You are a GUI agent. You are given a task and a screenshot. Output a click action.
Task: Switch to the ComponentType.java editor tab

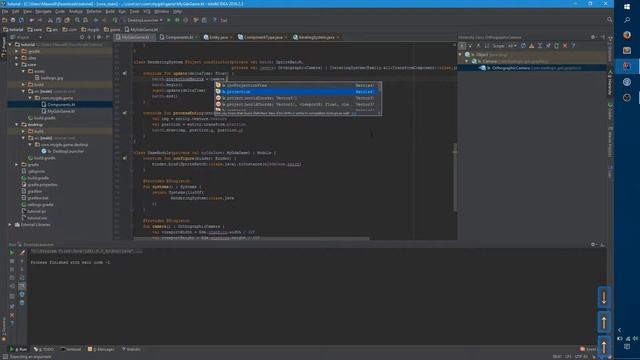coord(262,37)
